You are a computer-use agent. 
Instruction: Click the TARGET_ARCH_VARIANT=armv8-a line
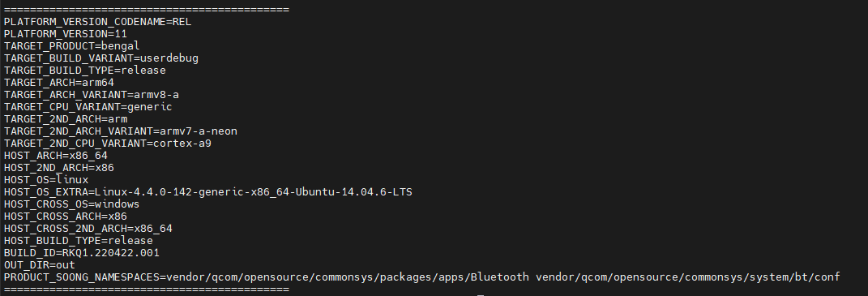[92, 96]
